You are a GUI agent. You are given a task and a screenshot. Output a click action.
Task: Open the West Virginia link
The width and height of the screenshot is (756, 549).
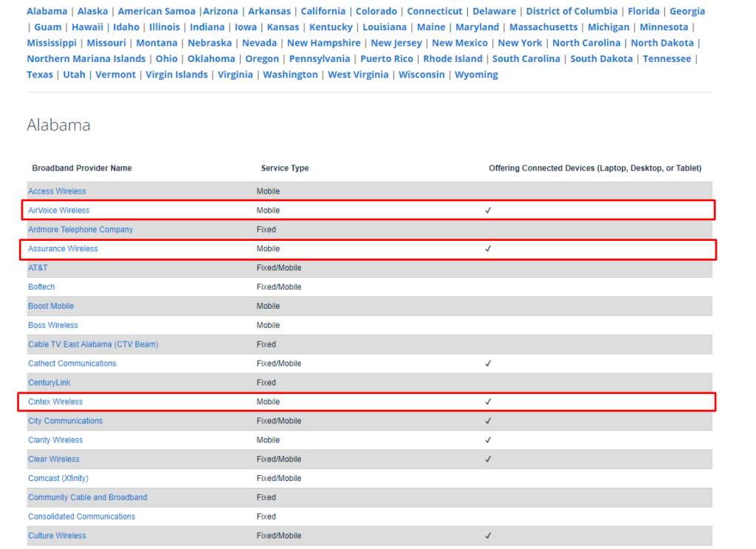point(358,75)
